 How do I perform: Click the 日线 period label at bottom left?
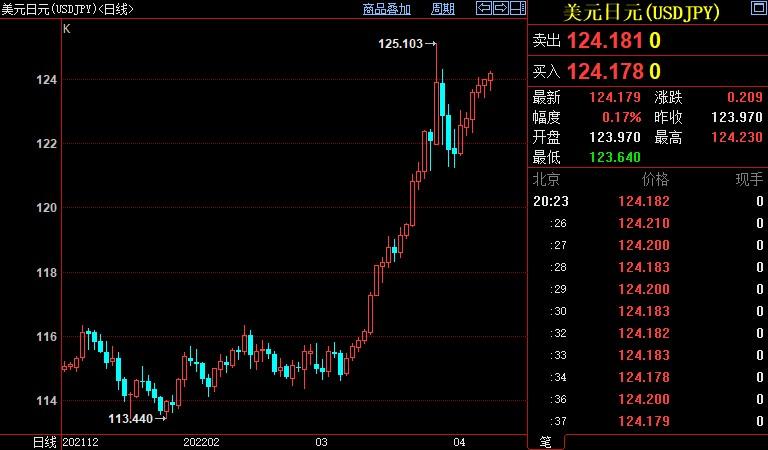(44, 441)
